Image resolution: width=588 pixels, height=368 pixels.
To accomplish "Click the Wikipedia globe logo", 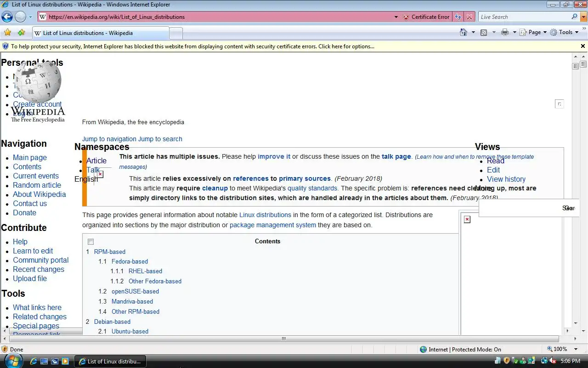I will tap(38, 82).
